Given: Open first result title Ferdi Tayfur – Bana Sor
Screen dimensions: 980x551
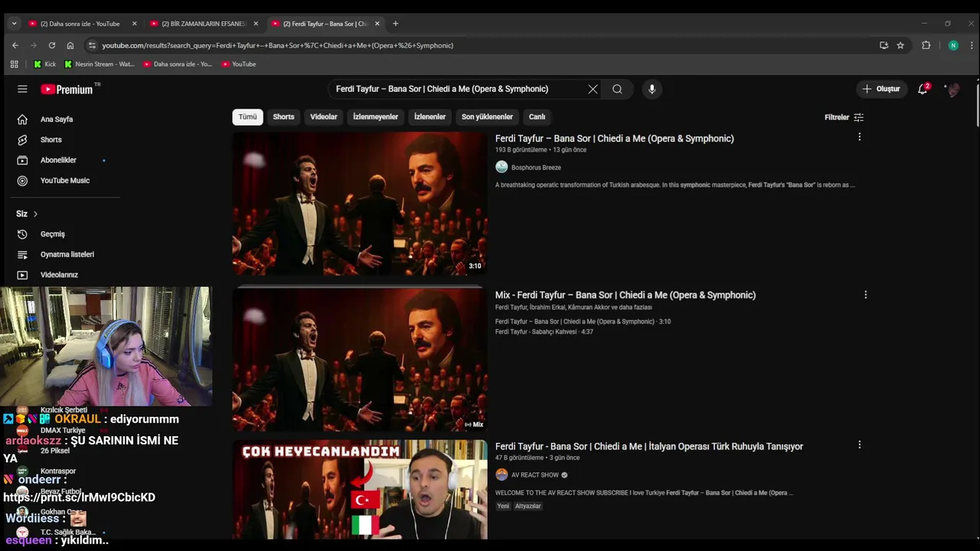Looking at the screenshot, I should click(x=614, y=139).
